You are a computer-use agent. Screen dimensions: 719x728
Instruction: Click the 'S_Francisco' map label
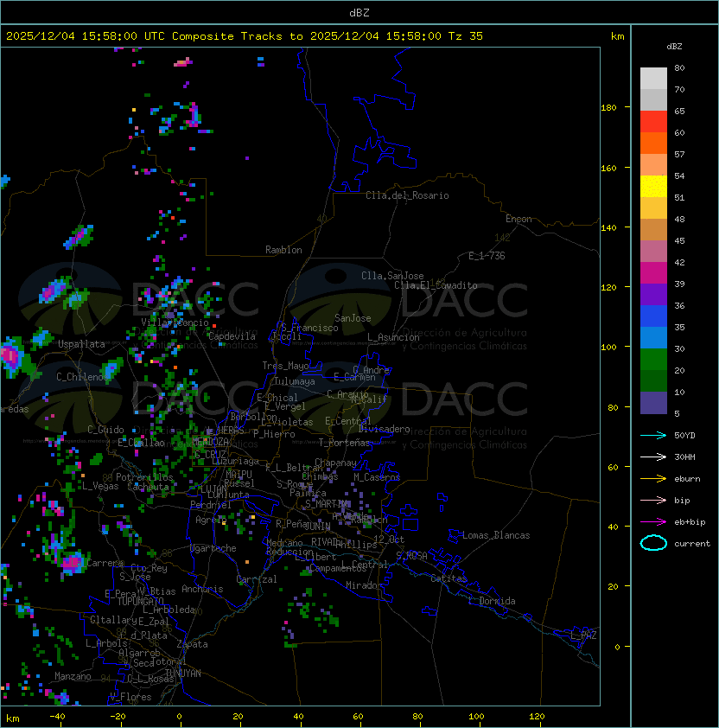(309, 328)
